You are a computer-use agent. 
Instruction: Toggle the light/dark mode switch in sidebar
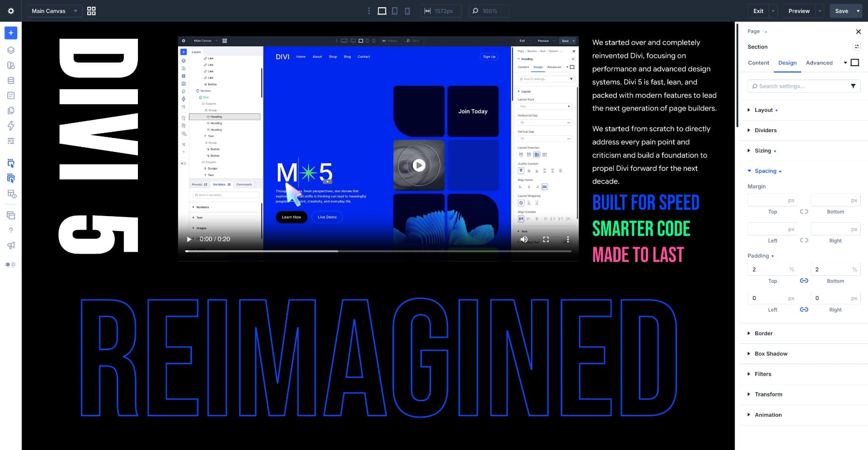click(x=10, y=264)
